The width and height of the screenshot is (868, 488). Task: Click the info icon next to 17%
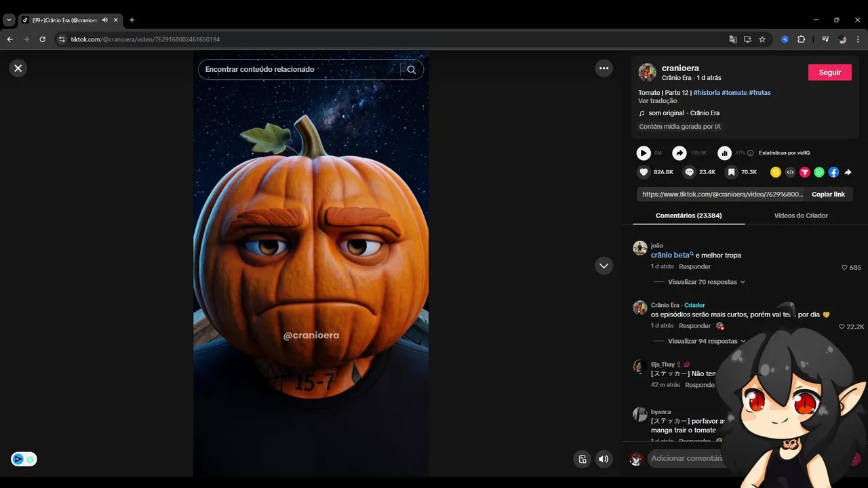pos(751,153)
